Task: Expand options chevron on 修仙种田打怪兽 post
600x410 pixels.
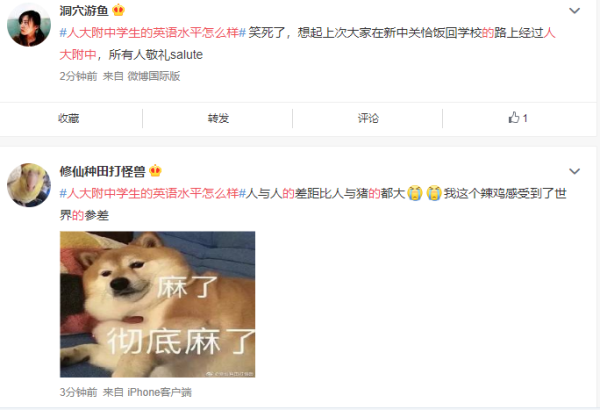Action: pyautogui.click(x=574, y=171)
